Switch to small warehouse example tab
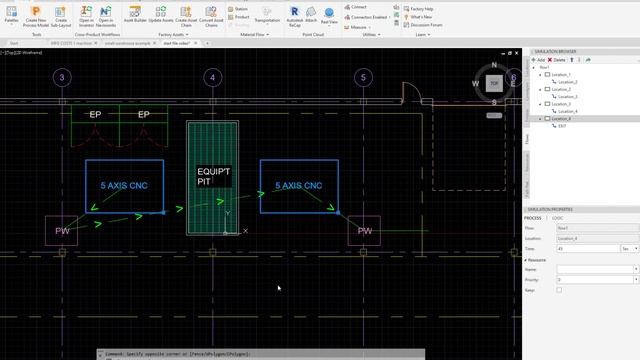Image resolution: width=640 pixels, height=360 pixels. click(x=128, y=43)
